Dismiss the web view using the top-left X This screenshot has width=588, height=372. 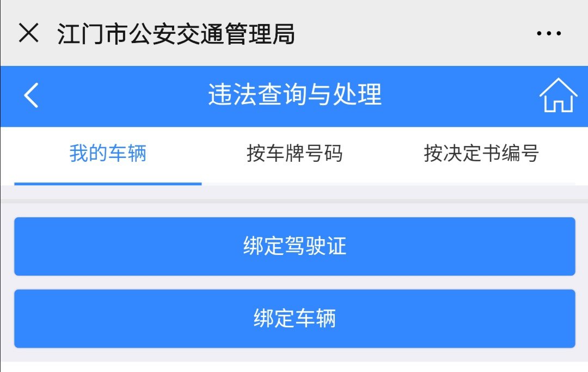29,34
